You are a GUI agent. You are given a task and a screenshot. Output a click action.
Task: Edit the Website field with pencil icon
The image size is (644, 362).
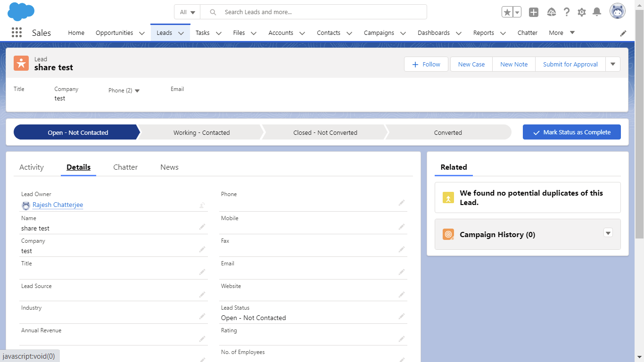click(401, 295)
